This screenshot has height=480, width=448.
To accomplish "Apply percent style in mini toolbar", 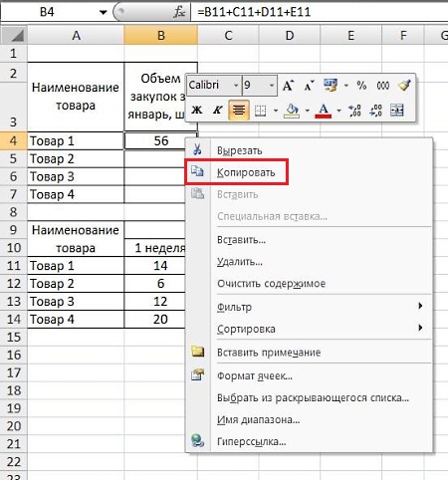I will (361, 86).
